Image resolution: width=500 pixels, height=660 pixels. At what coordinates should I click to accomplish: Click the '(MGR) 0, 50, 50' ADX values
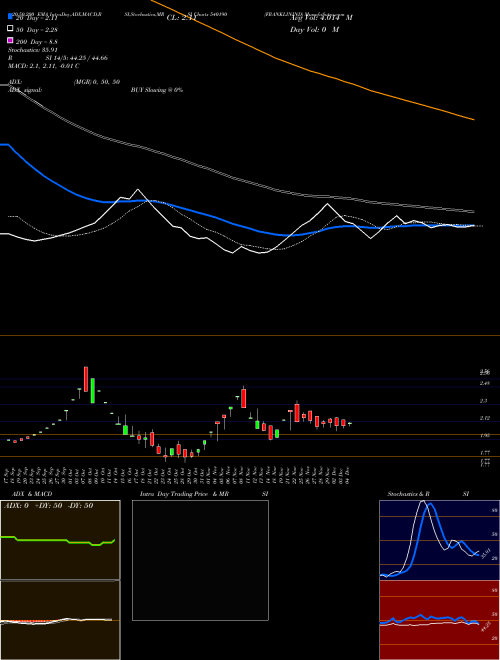[96, 82]
